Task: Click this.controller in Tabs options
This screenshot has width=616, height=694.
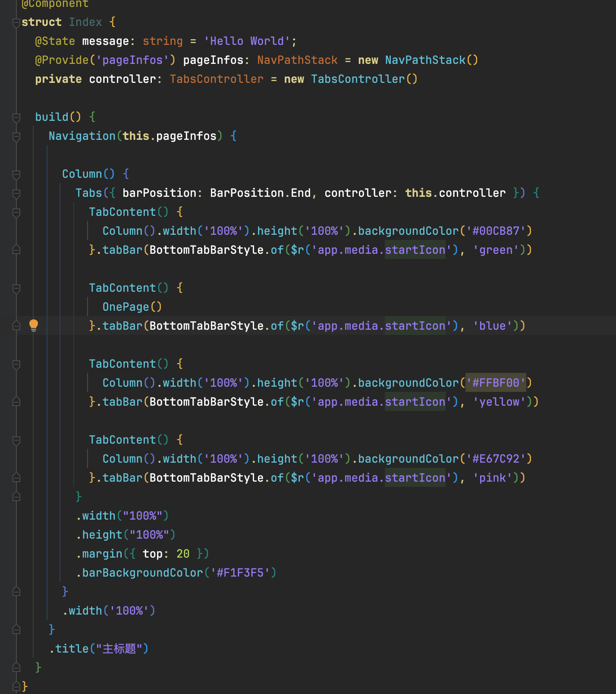Action: [456, 193]
